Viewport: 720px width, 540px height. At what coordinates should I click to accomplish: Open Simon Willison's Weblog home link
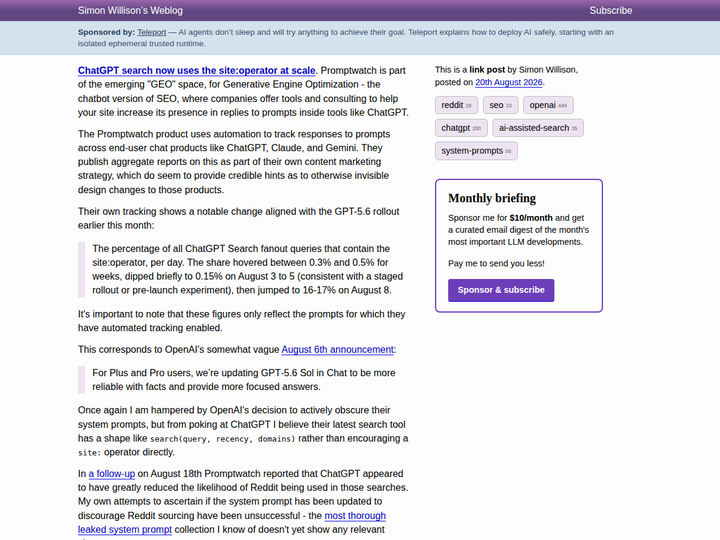130,11
